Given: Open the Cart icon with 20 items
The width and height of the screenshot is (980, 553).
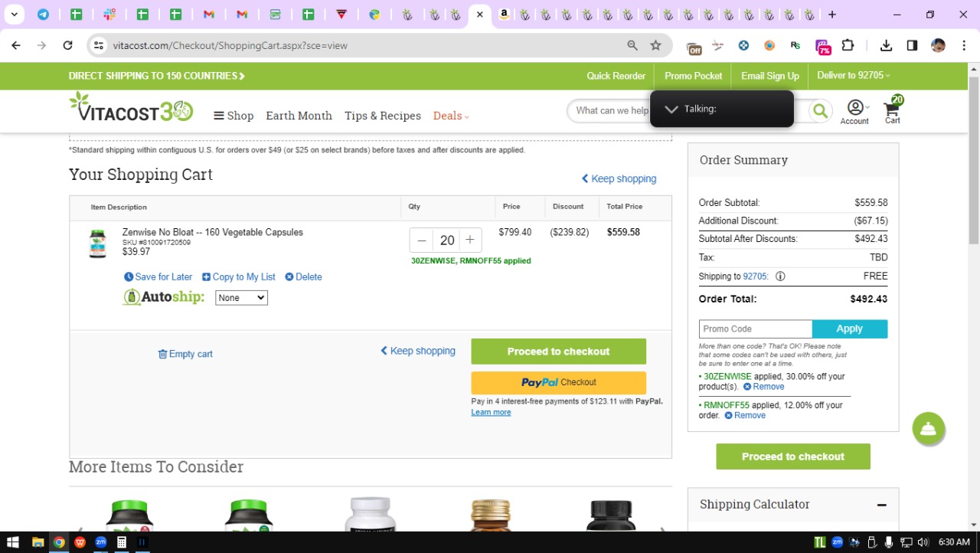Looking at the screenshot, I should pyautogui.click(x=893, y=110).
